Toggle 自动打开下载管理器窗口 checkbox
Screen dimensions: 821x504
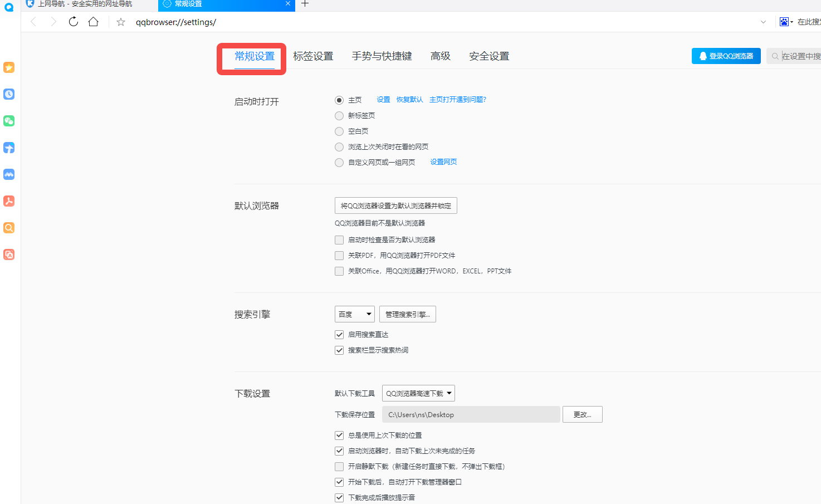click(339, 482)
